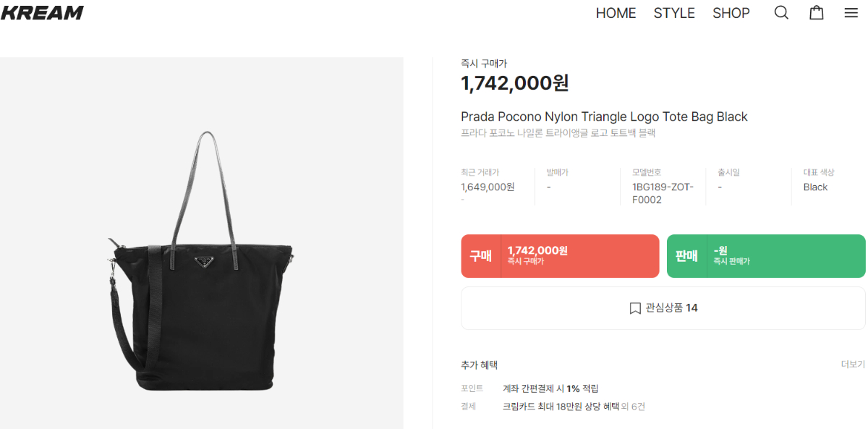This screenshot has width=868, height=429.
Task: Click the KREAM logo
Action: pyautogui.click(x=42, y=12)
